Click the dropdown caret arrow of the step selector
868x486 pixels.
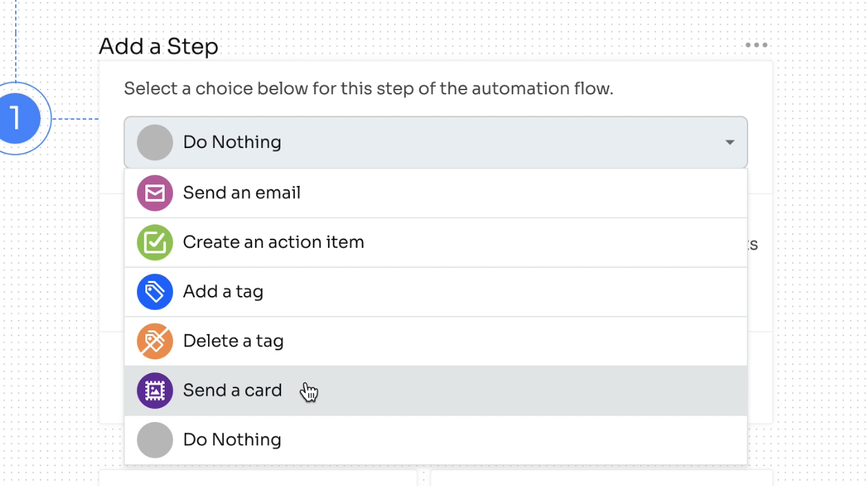pos(730,142)
